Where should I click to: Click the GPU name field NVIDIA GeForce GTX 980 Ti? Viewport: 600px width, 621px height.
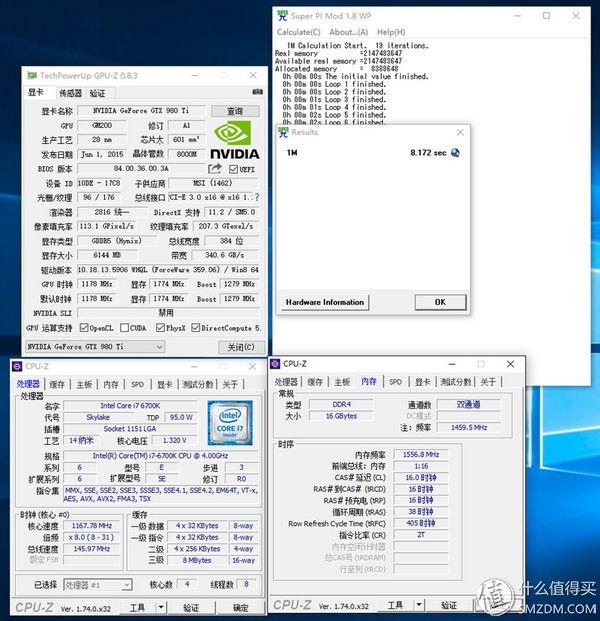pyautogui.click(x=141, y=110)
